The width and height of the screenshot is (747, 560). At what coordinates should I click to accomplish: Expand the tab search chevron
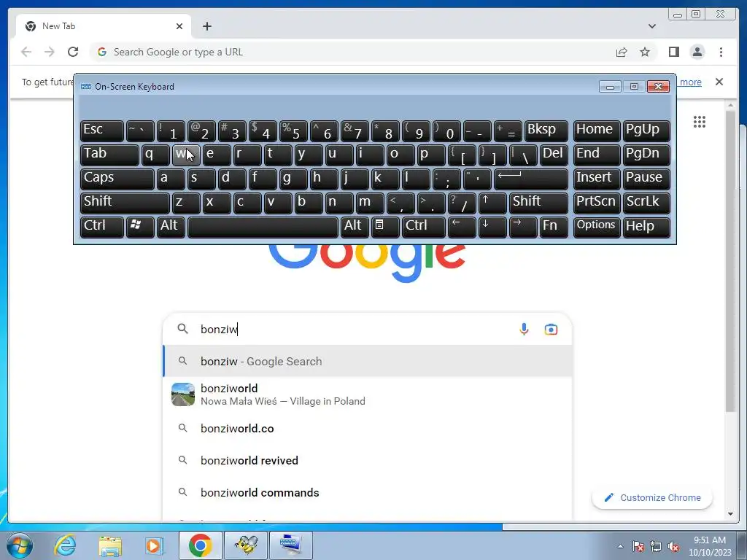(x=651, y=26)
